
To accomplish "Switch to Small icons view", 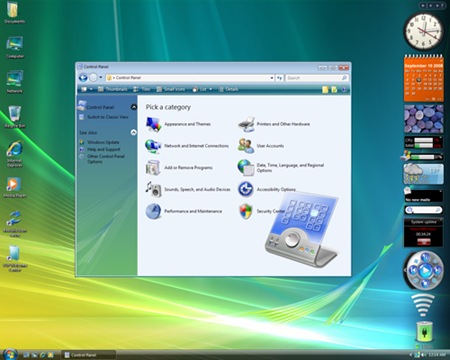I will pos(171,89).
